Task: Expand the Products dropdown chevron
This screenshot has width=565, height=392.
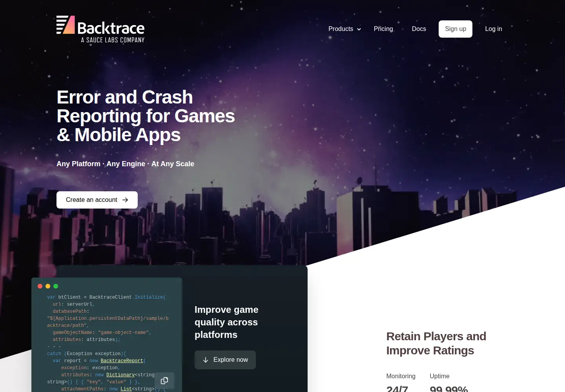Action: coord(359,29)
